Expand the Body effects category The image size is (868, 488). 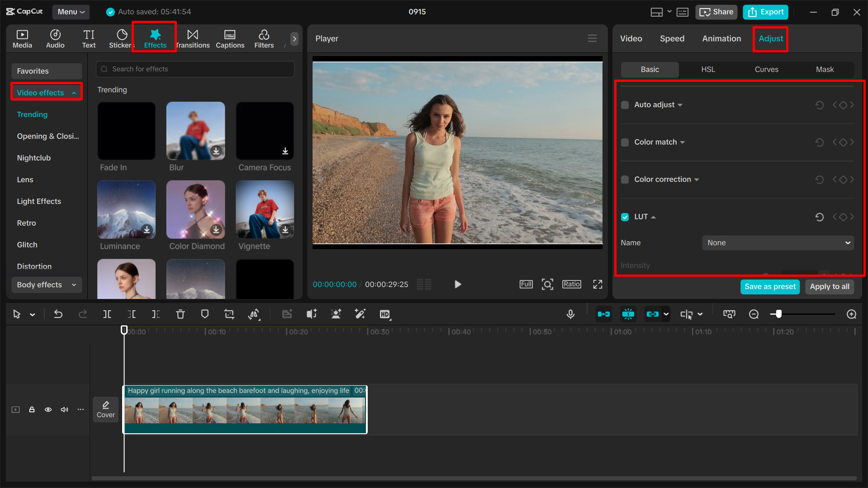[46, 285]
